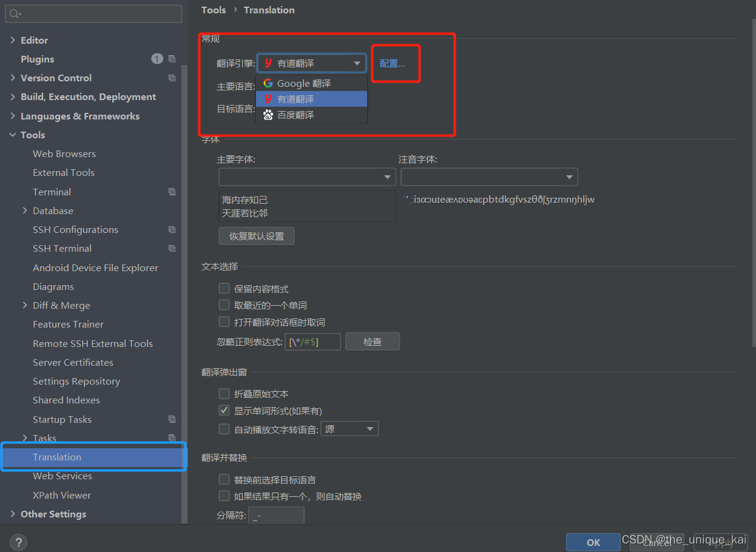Expand the Other Settings node

(13, 514)
